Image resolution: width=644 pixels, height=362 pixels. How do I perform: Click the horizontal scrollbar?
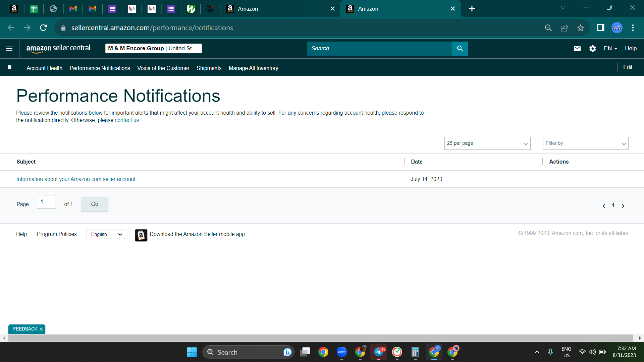pyautogui.click(x=320, y=338)
